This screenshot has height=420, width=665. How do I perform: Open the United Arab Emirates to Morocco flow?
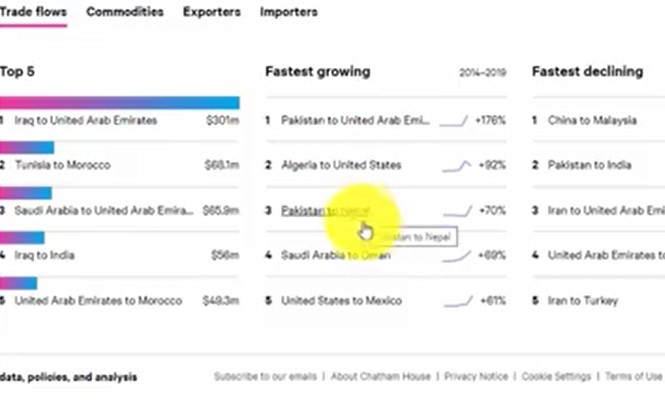98,301
